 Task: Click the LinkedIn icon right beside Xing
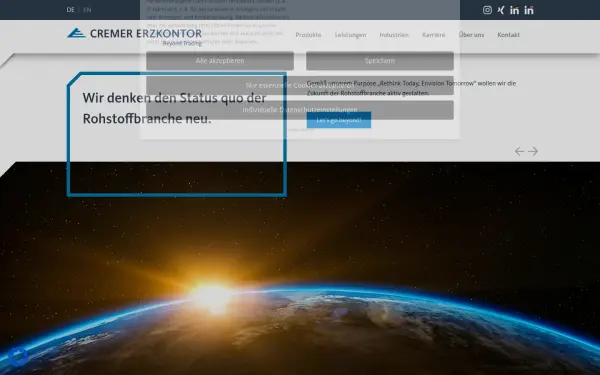point(515,10)
